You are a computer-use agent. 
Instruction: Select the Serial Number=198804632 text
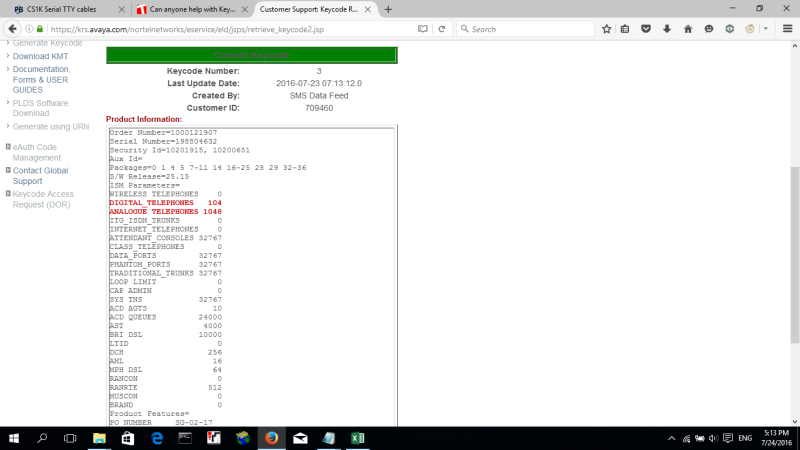[163, 141]
